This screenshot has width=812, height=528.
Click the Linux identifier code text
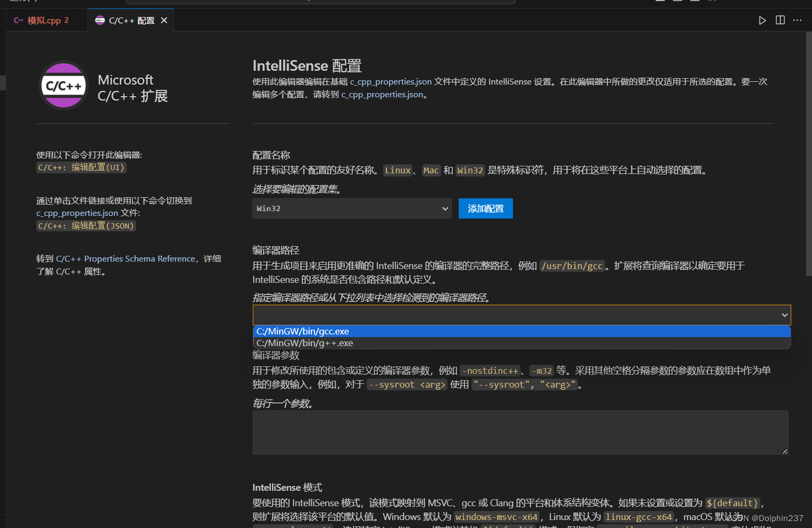(x=398, y=170)
